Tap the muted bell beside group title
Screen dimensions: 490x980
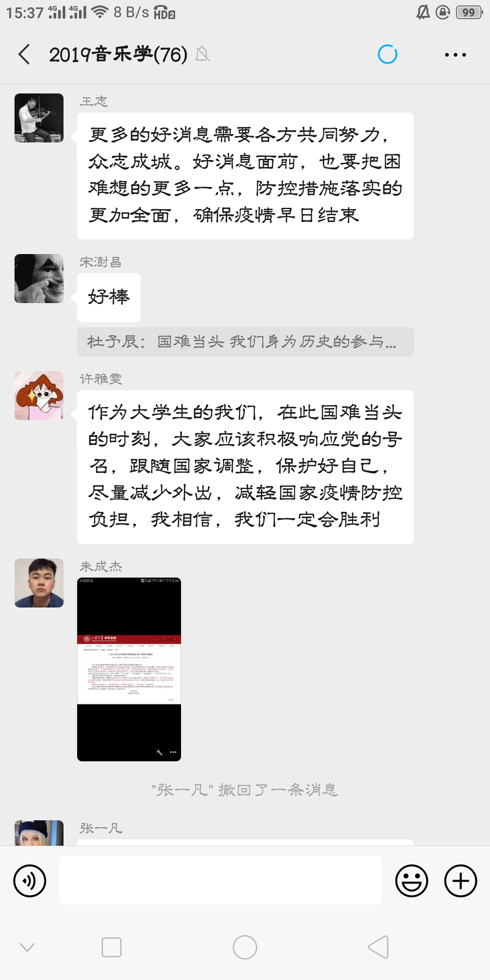[x=202, y=54]
